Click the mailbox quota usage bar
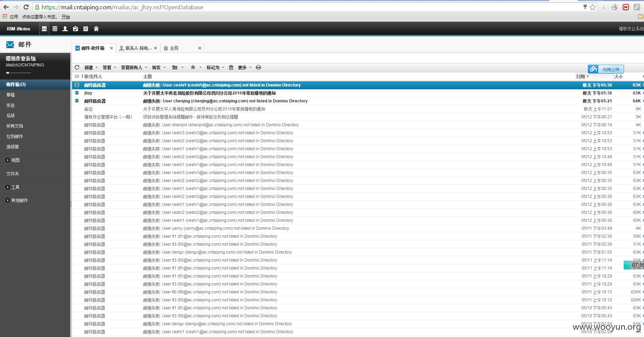644x337 pixels. tap(19, 73)
